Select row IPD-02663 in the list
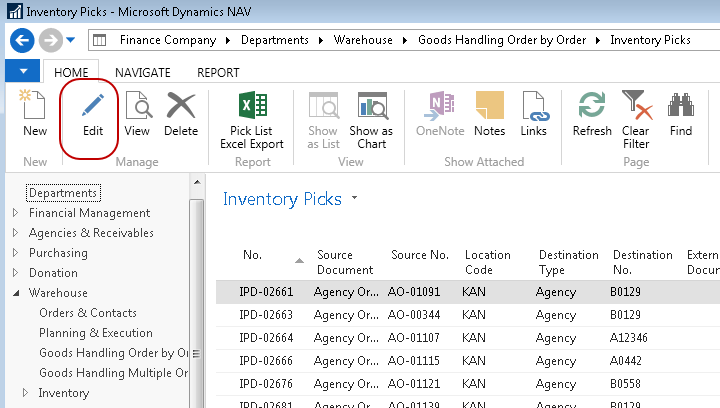 point(266,314)
